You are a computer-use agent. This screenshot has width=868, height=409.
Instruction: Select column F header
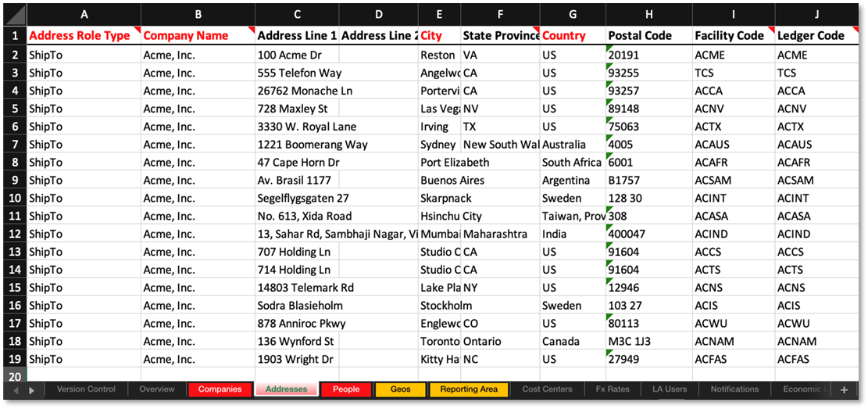501,15
